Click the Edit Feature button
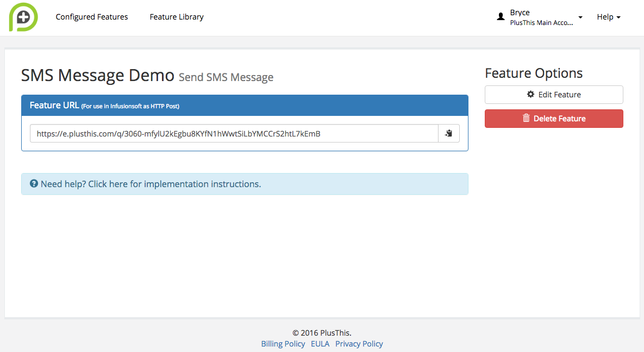The width and height of the screenshot is (644, 352). pyautogui.click(x=554, y=95)
